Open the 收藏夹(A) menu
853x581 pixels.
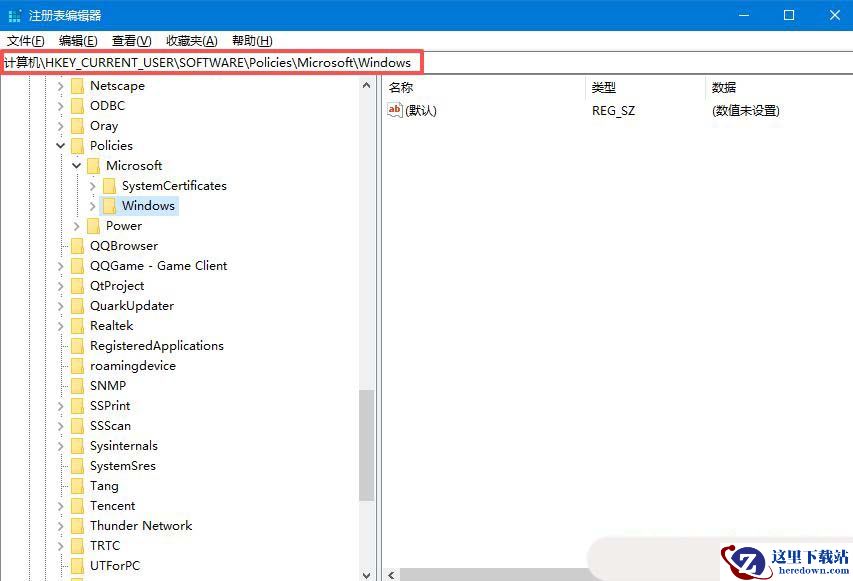coord(191,41)
